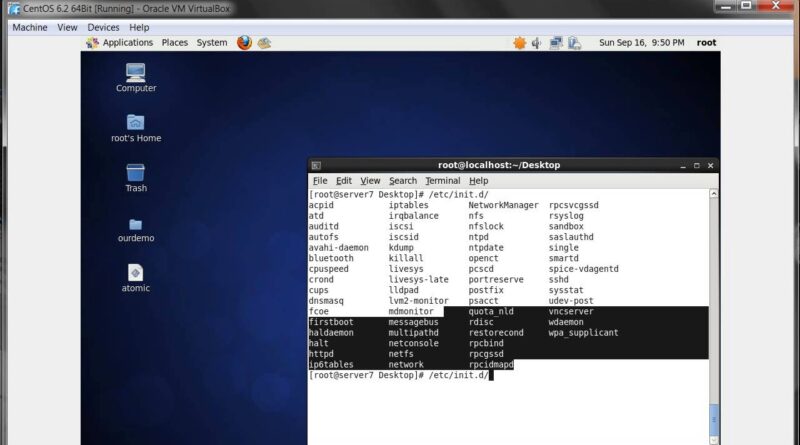Open the System menu in panel

tap(212, 42)
